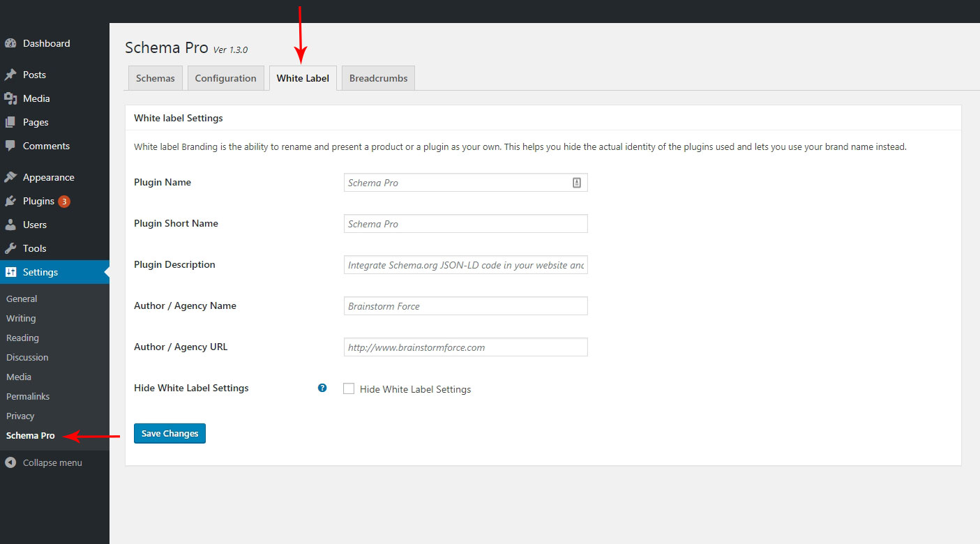Click the Pages icon in sidebar

click(x=10, y=122)
